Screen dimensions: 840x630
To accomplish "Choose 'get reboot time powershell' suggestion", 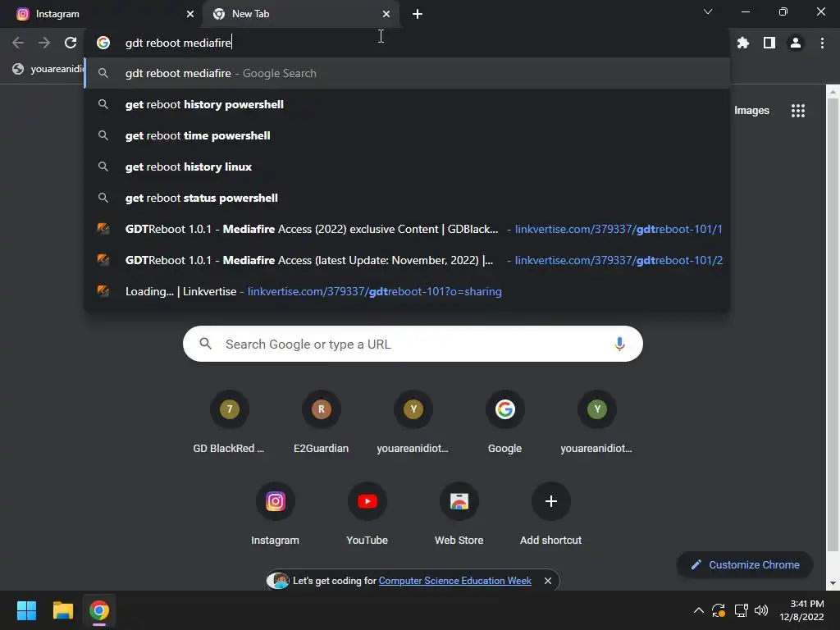I will [407, 135].
